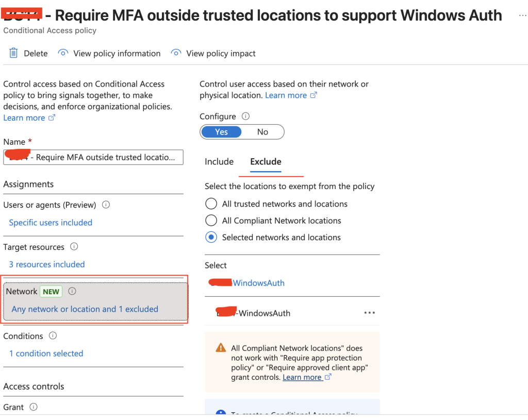Open the 1 condition selected settings

[46, 354]
